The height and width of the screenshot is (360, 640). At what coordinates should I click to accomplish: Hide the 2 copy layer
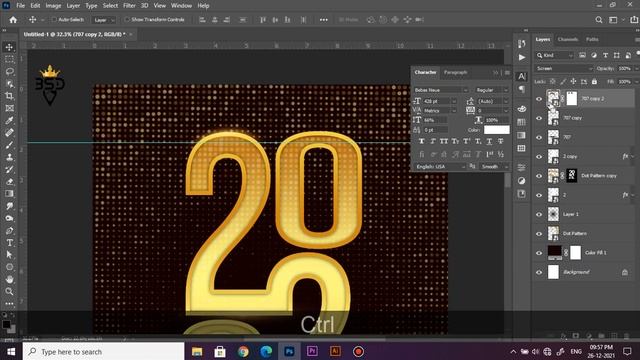(x=539, y=156)
